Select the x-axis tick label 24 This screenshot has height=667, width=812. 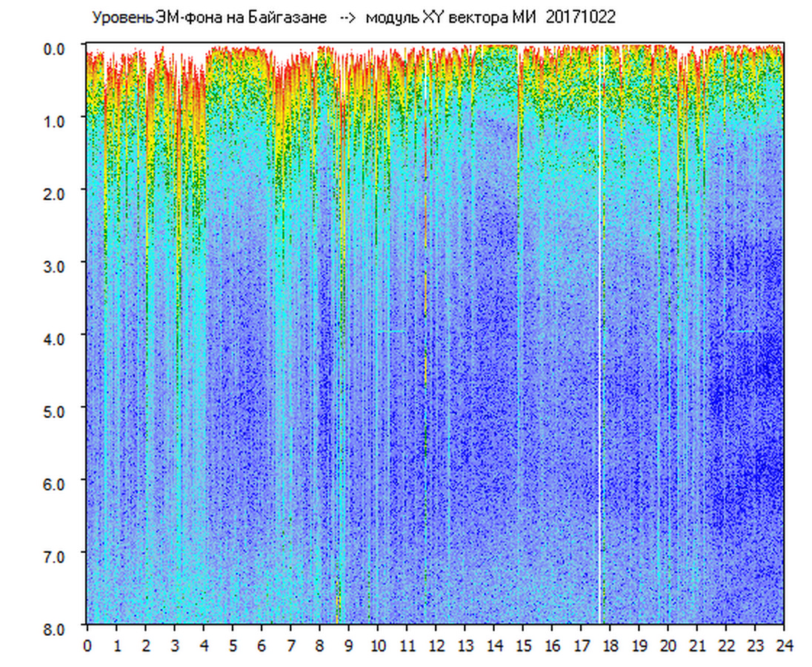784,646
